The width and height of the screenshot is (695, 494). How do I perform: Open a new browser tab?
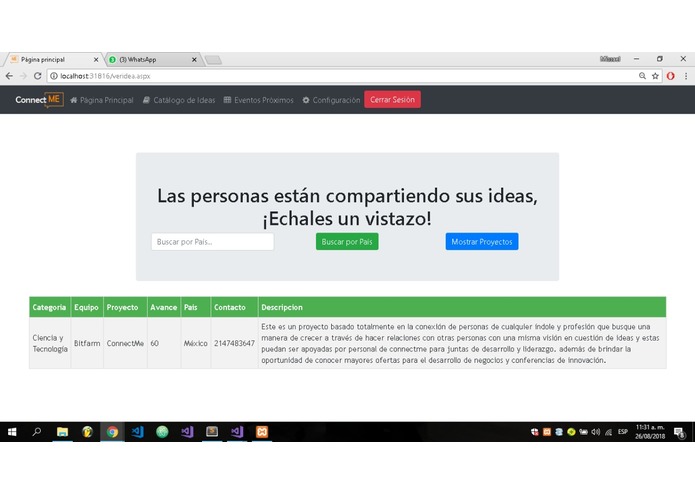(213, 60)
